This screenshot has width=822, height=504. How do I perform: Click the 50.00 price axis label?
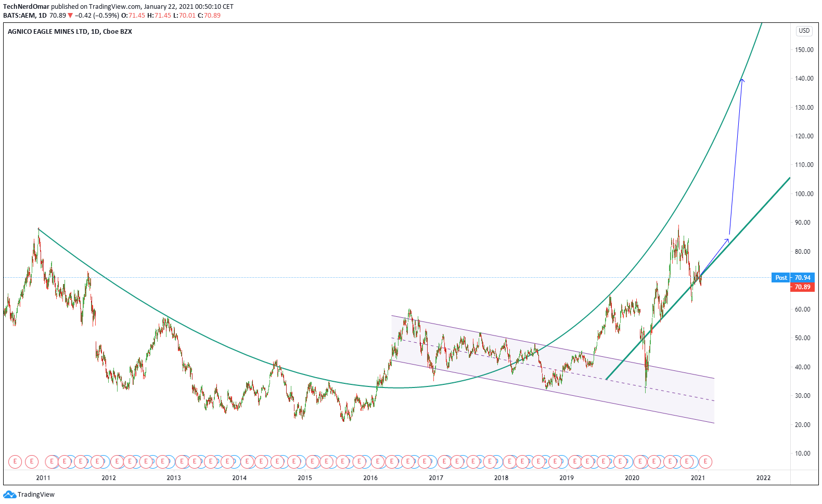click(803, 338)
